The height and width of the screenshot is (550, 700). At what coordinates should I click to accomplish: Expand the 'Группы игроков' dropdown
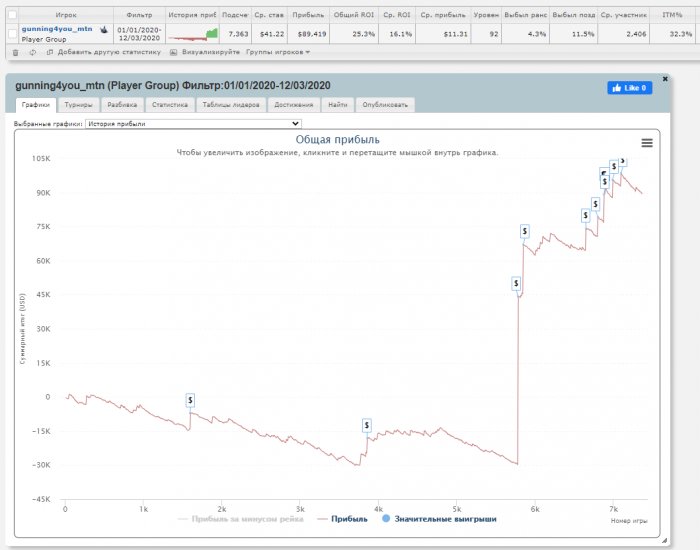click(278, 52)
